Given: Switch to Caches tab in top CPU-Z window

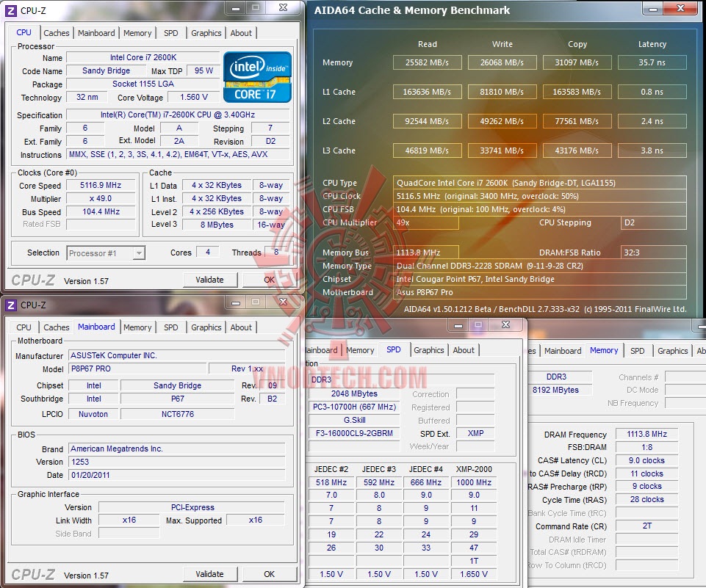Looking at the screenshot, I should [57, 33].
